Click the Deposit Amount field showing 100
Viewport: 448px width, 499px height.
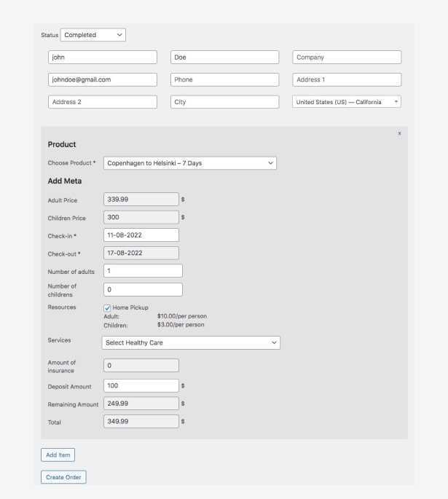click(141, 385)
